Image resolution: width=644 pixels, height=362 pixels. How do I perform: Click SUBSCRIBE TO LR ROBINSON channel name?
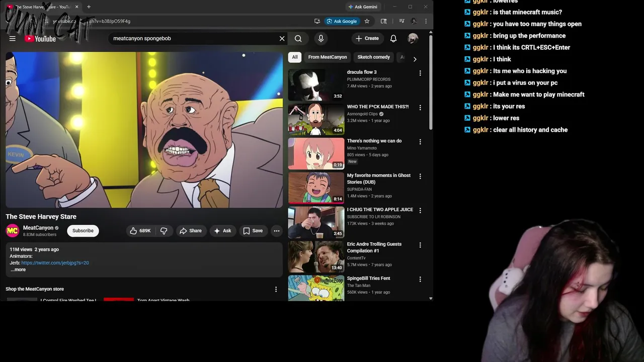pos(374,217)
